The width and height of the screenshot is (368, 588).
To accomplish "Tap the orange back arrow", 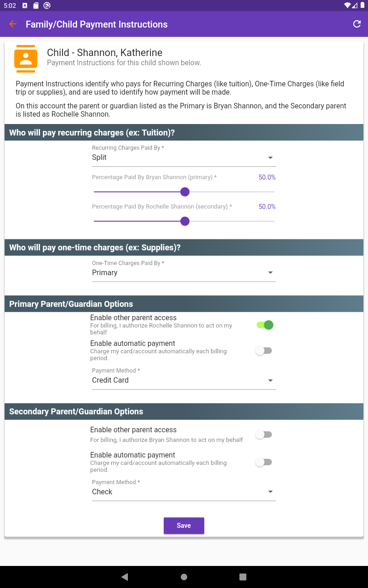I will [13, 24].
